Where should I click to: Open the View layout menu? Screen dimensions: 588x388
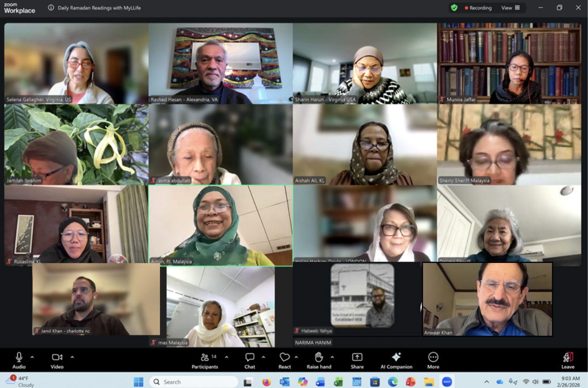click(x=510, y=8)
